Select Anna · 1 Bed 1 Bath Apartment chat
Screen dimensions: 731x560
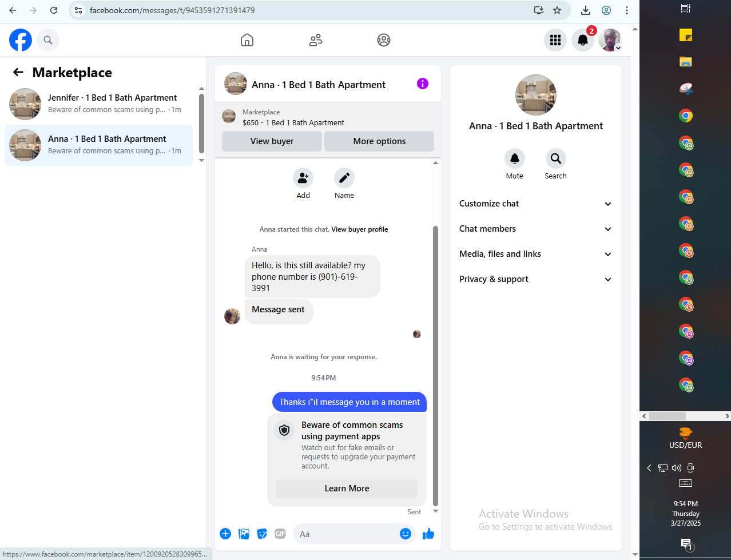coord(98,145)
